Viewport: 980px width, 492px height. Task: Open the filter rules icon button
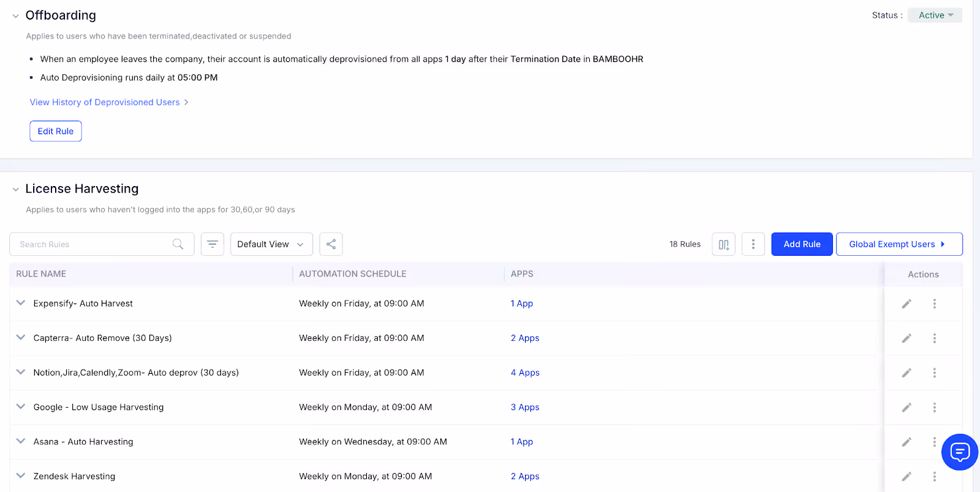(213, 244)
